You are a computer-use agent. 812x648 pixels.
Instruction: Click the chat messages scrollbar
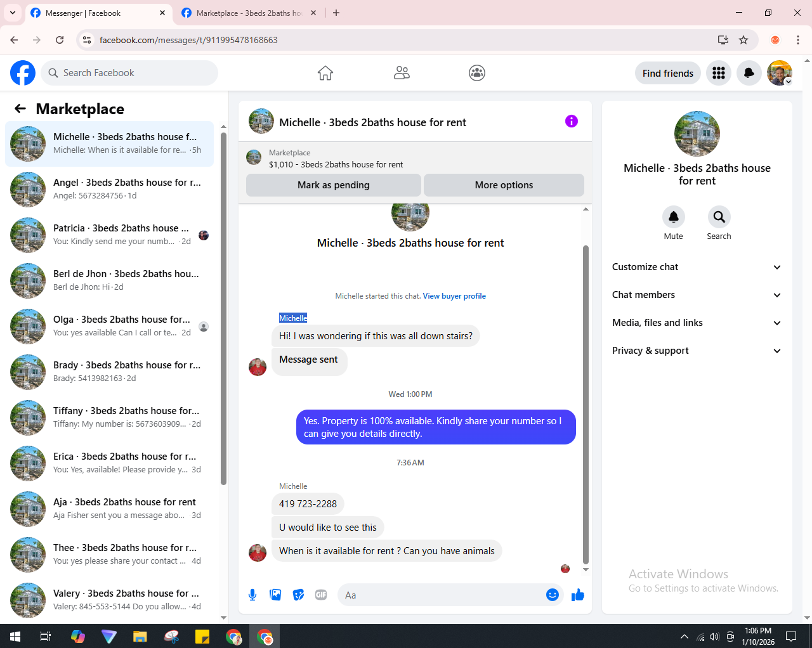point(586,405)
